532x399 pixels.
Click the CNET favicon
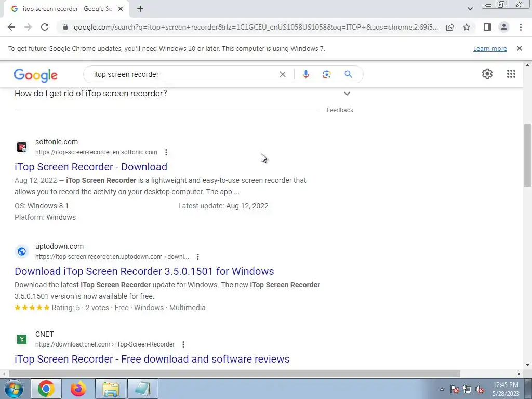[x=22, y=339]
